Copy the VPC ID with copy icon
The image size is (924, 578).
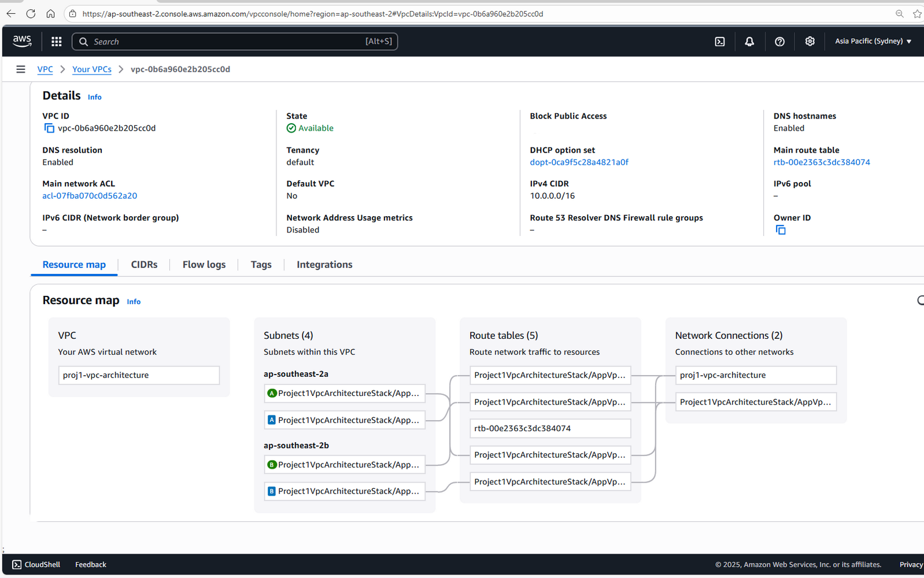pos(49,128)
